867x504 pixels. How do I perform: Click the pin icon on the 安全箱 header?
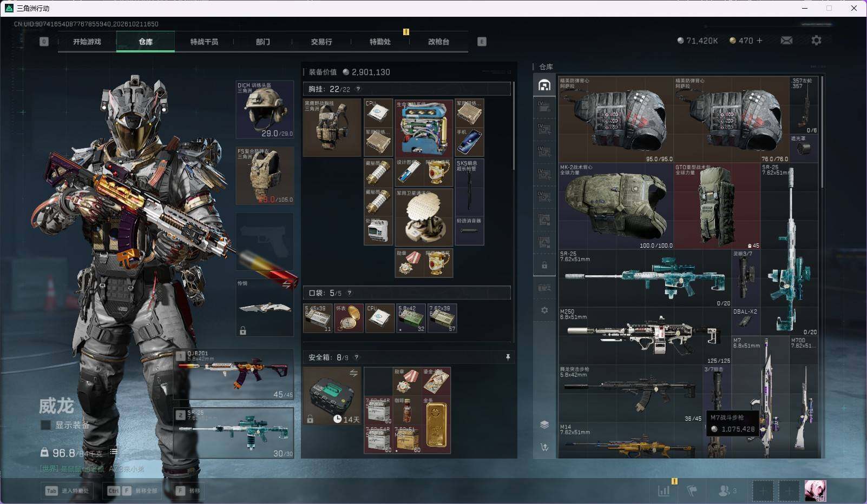click(x=508, y=357)
